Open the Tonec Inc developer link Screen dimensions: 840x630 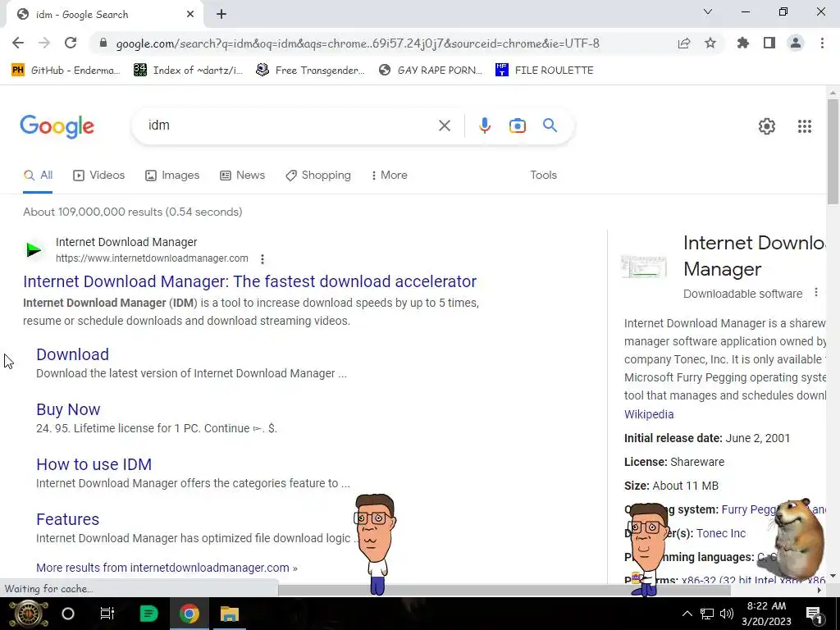click(720, 533)
